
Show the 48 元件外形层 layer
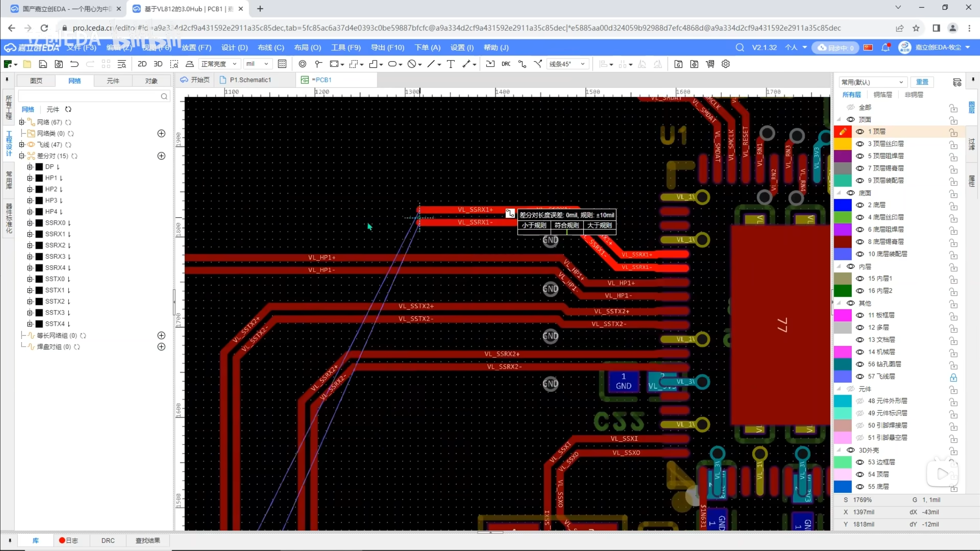click(860, 401)
